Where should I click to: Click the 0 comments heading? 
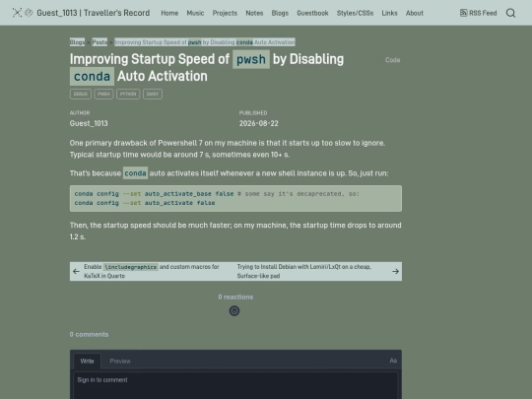89,334
